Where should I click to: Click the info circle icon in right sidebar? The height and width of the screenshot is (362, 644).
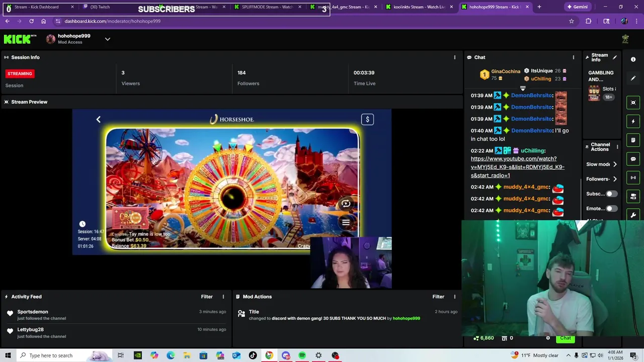click(x=633, y=59)
